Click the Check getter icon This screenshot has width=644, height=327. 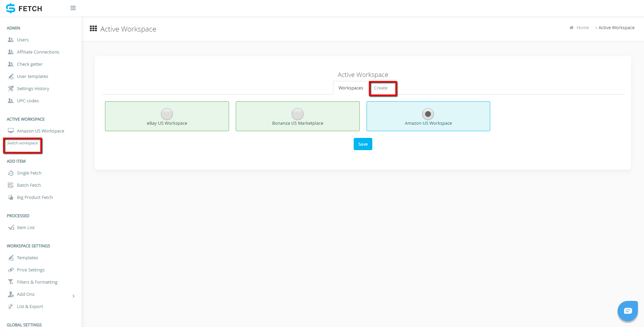pyautogui.click(x=11, y=64)
